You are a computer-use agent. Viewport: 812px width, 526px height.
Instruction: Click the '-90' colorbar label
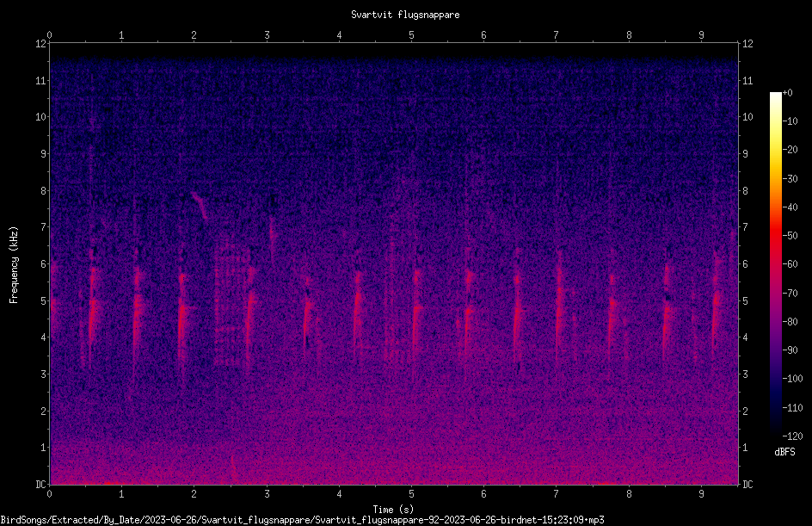(x=790, y=350)
